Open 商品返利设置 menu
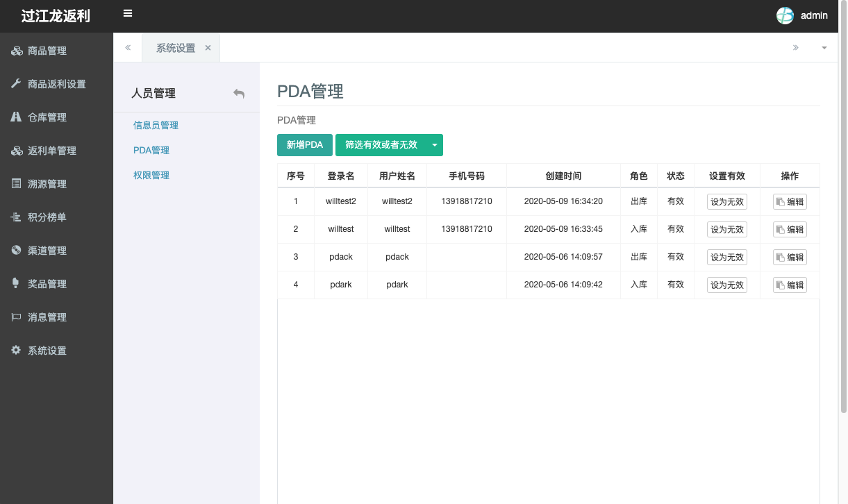 [x=56, y=84]
